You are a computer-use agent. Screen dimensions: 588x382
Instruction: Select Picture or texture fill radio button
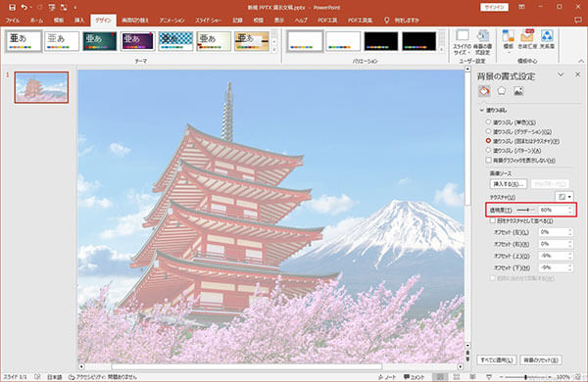pyautogui.click(x=488, y=141)
